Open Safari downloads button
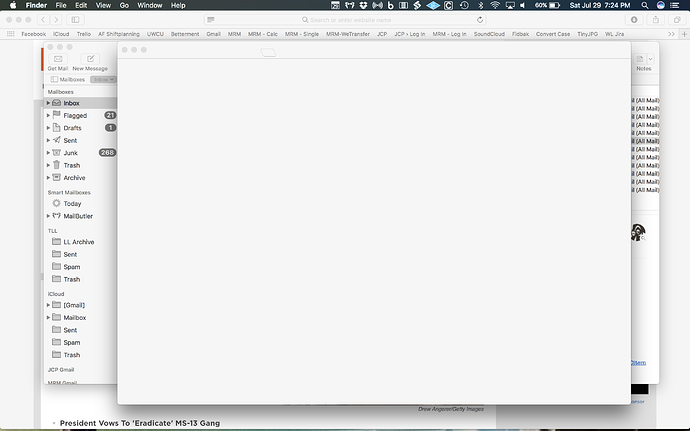The height and width of the screenshot is (431, 690). 634,20
